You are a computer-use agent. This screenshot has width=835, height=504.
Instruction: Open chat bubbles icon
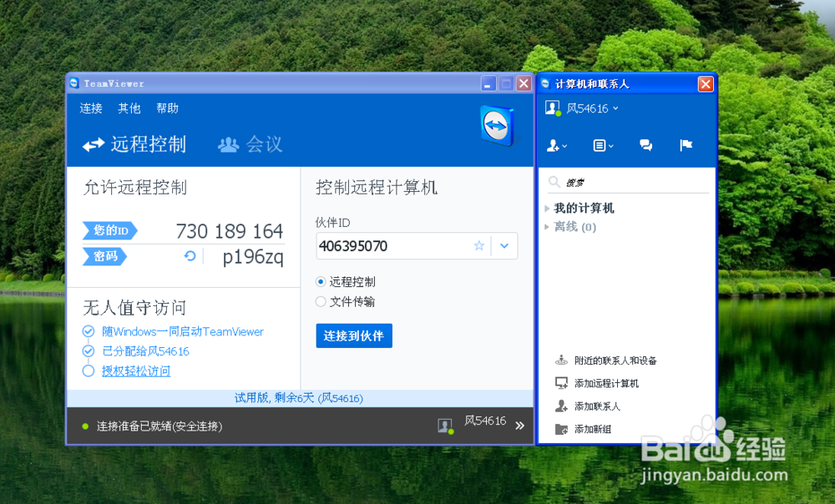coord(646,144)
